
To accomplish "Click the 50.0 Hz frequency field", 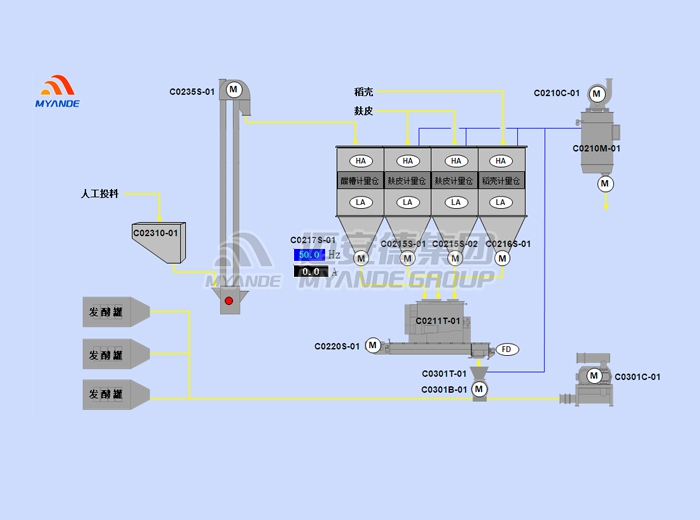I will (x=310, y=255).
